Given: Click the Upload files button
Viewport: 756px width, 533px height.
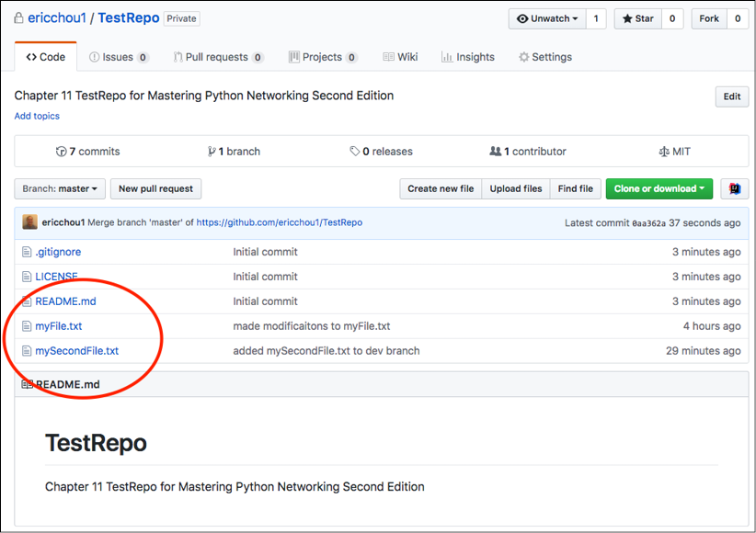Looking at the screenshot, I should [516, 189].
